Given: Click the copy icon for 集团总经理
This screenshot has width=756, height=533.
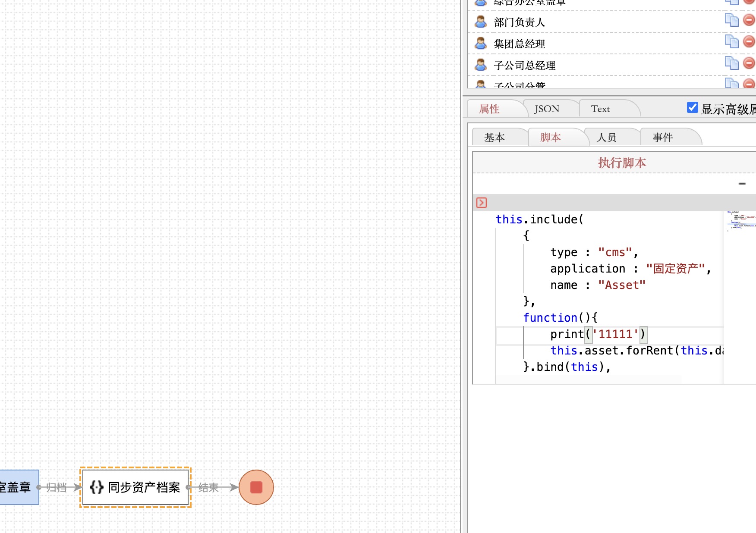Looking at the screenshot, I should coord(731,41).
